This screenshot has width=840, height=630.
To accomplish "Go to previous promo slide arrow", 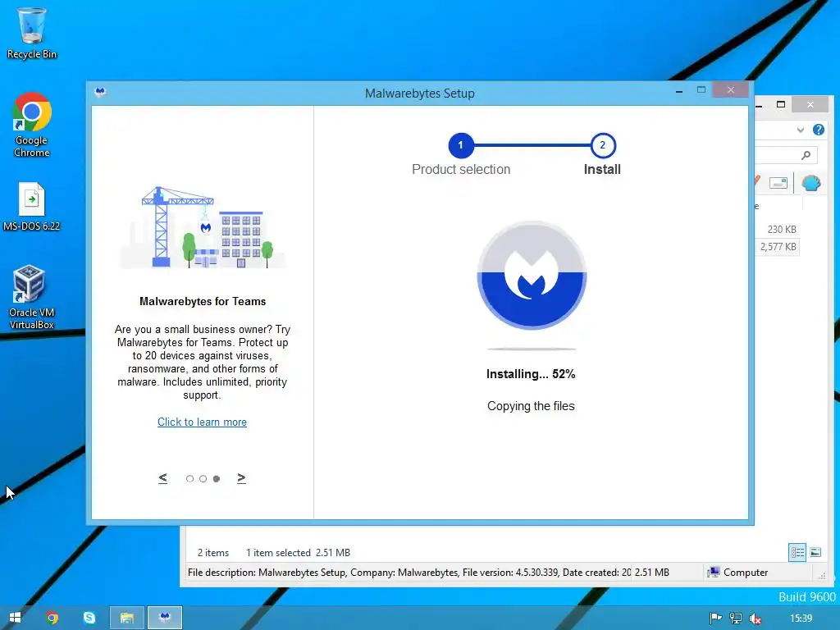I will pyautogui.click(x=163, y=478).
